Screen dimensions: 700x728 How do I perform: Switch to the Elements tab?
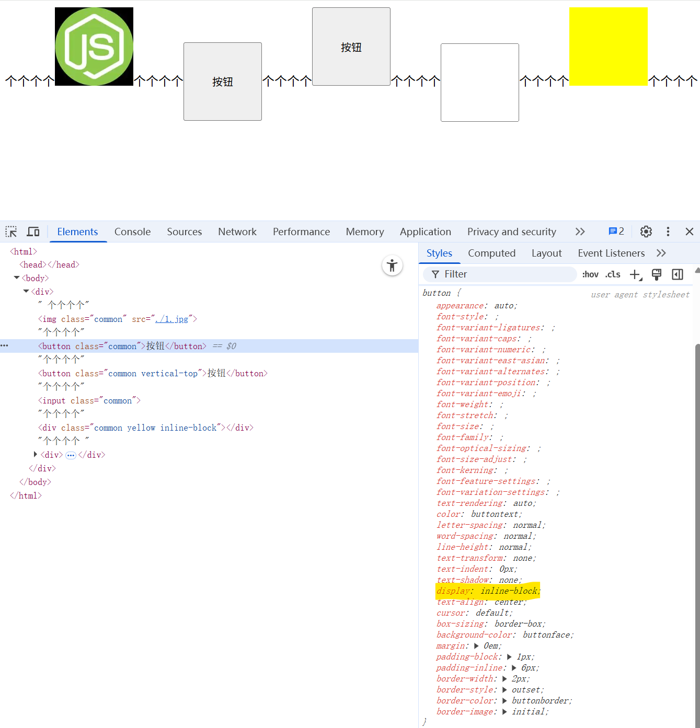(77, 232)
